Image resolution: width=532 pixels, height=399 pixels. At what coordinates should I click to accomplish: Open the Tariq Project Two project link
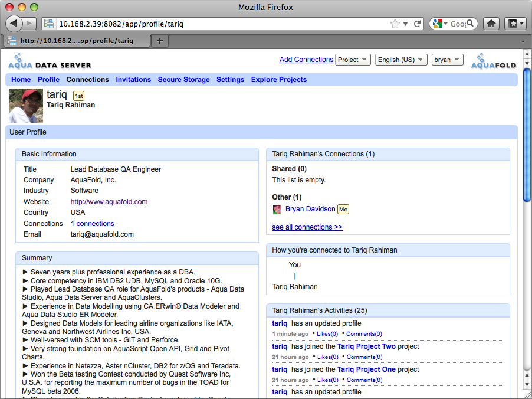(x=366, y=346)
